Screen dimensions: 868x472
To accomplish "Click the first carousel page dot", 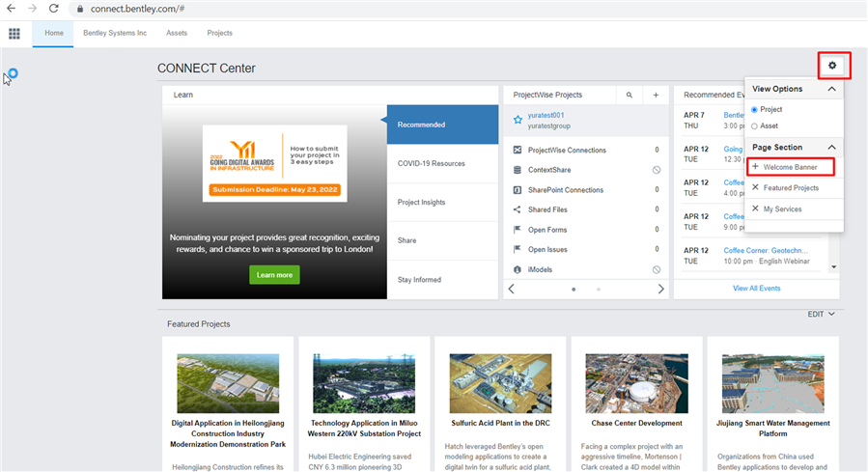I will (574, 290).
